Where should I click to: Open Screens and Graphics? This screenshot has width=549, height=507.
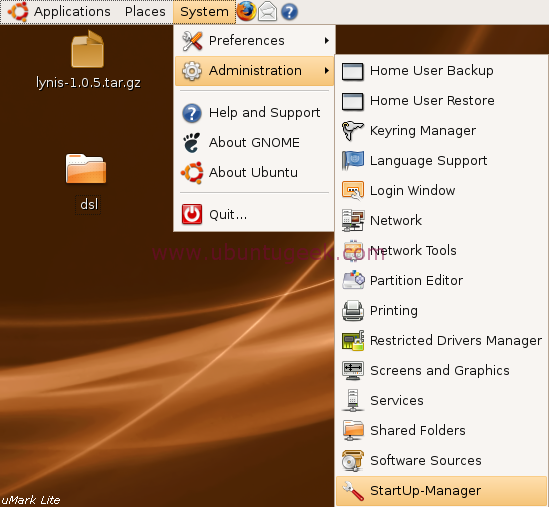click(x=442, y=371)
